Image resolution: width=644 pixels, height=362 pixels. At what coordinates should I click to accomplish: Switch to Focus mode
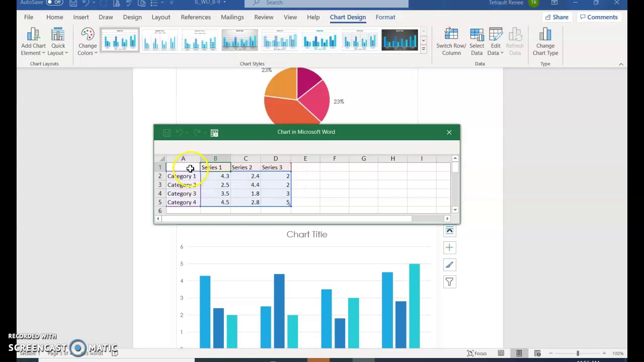477,353
